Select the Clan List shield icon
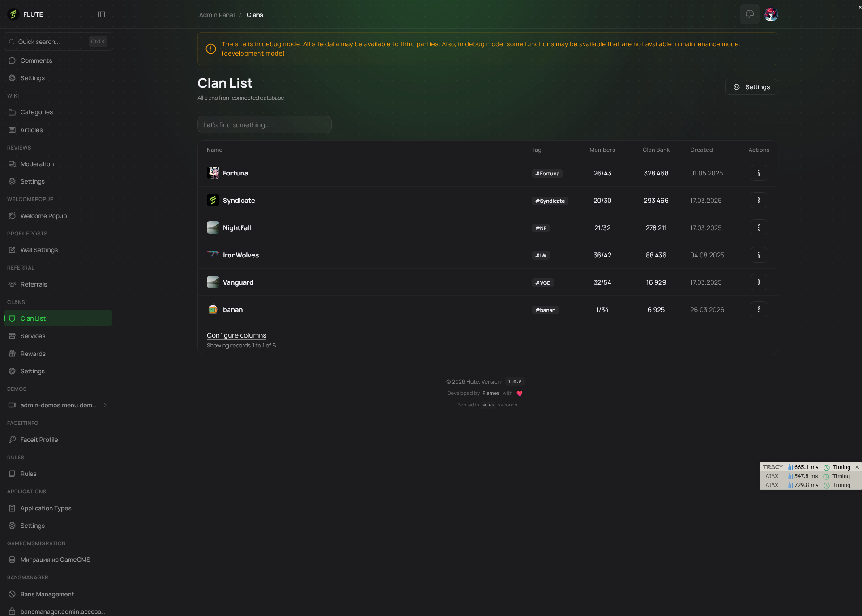862x616 pixels. [12, 318]
